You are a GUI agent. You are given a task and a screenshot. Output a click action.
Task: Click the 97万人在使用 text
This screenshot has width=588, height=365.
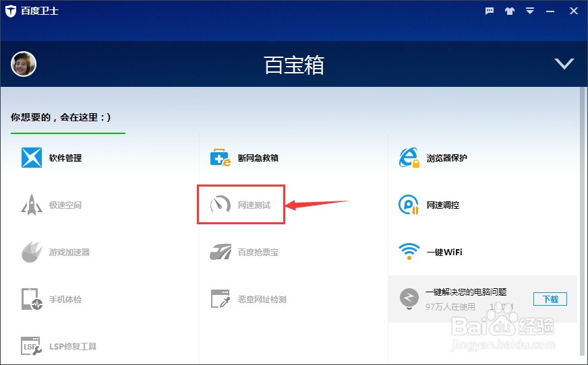tap(450, 307)
